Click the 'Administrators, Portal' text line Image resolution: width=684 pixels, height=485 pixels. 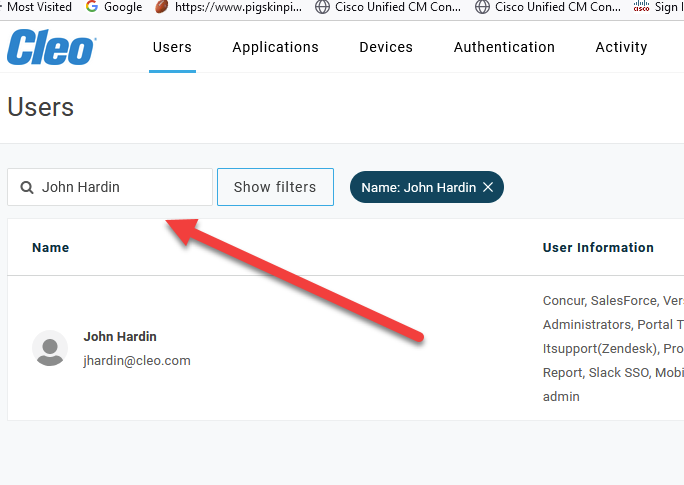click(x=613, y=324)
